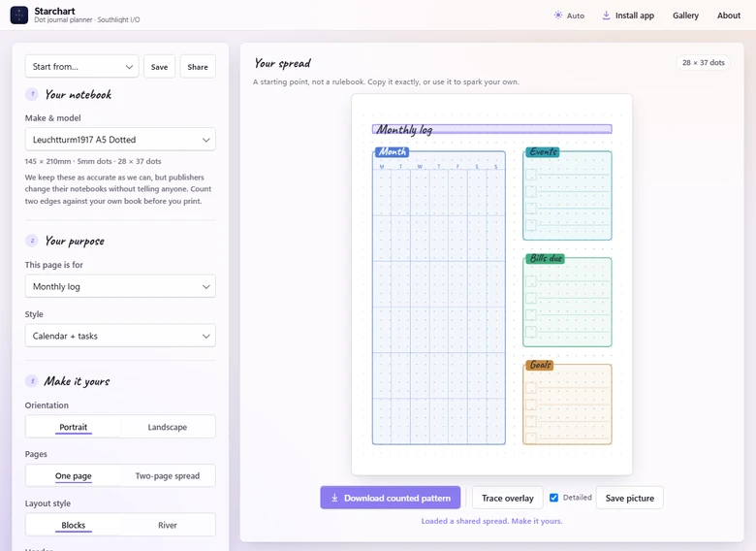Open the This page is for dropdown

[120, 286]
